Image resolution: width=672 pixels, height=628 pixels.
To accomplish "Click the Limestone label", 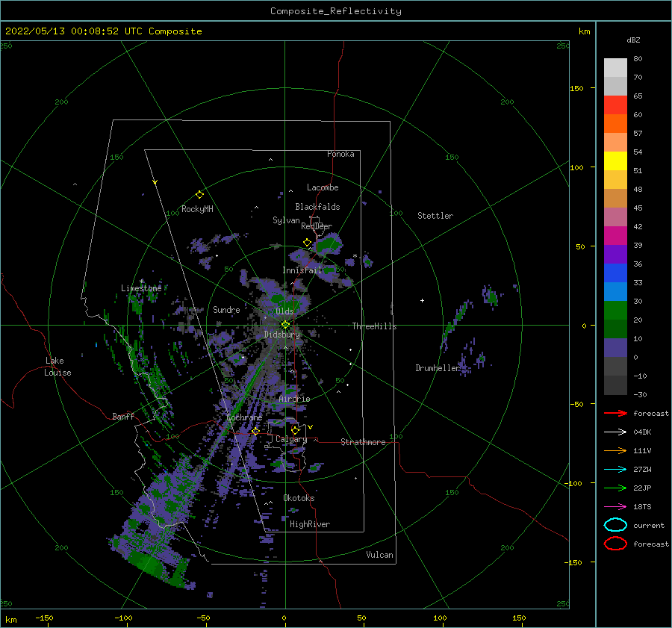I will 141,288.
